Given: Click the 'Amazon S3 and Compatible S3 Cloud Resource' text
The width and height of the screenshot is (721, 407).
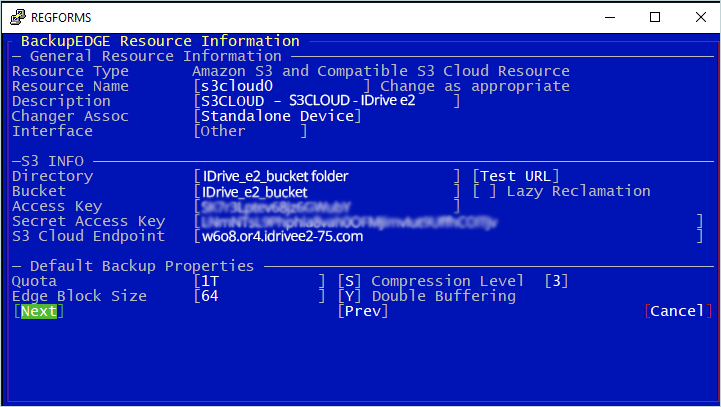Looking at the screenshot, I should click(381, 71).
